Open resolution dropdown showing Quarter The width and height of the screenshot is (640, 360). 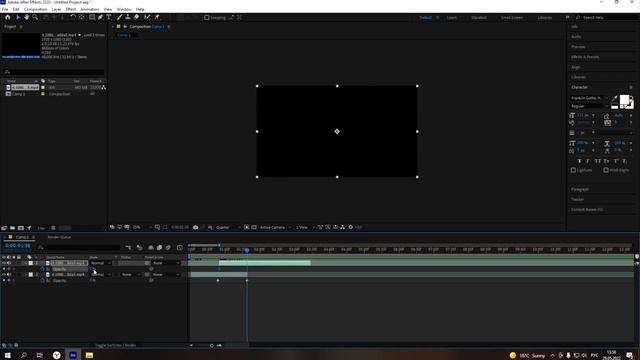click(x=228, y=227)
